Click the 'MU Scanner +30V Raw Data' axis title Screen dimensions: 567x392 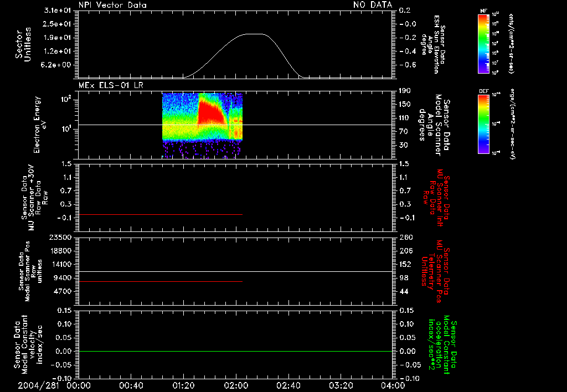[x=34, y=198]
